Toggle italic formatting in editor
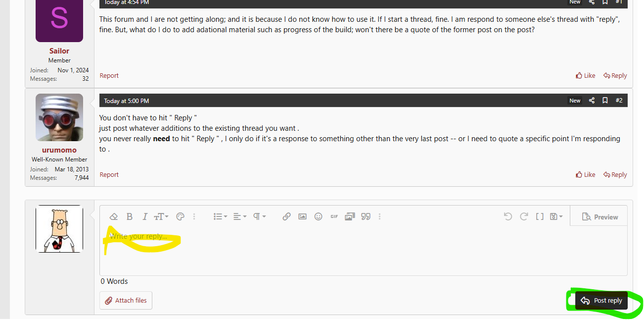The height and width of the screenshot is (320, 644). pos(145,216)
